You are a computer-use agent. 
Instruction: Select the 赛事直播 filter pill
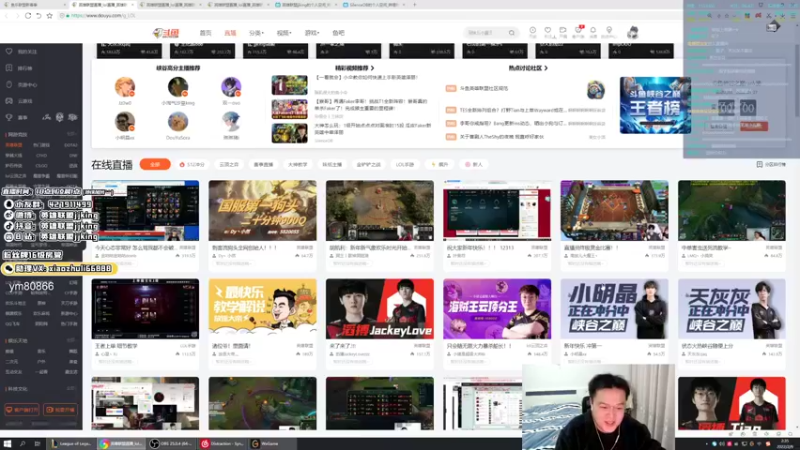click(263, 164)
